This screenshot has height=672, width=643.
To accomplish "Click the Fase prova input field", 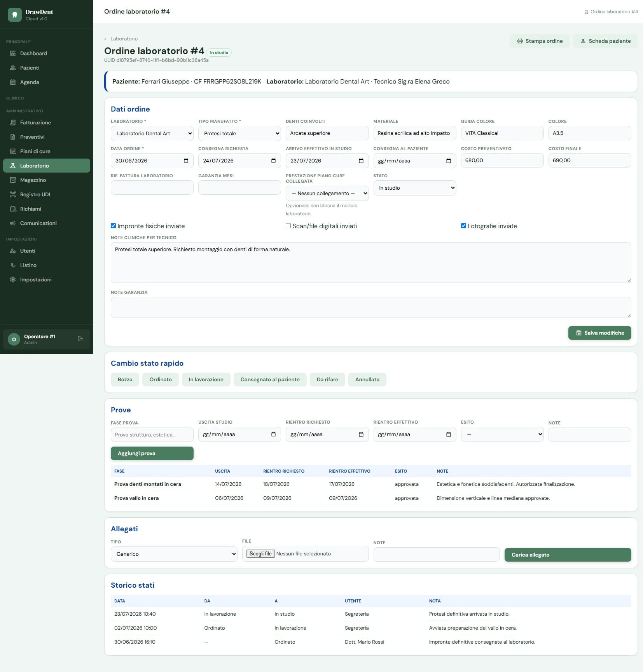I will pyautogui.click(x=152, y=435).
